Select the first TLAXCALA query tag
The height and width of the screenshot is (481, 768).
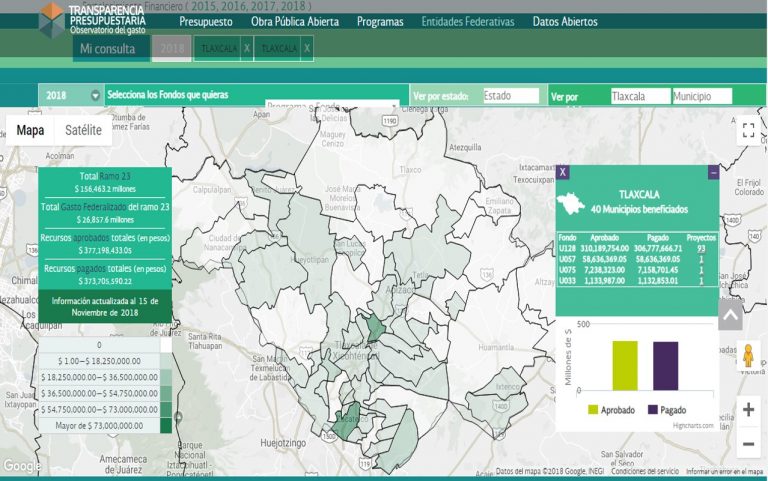click(218, 48)
